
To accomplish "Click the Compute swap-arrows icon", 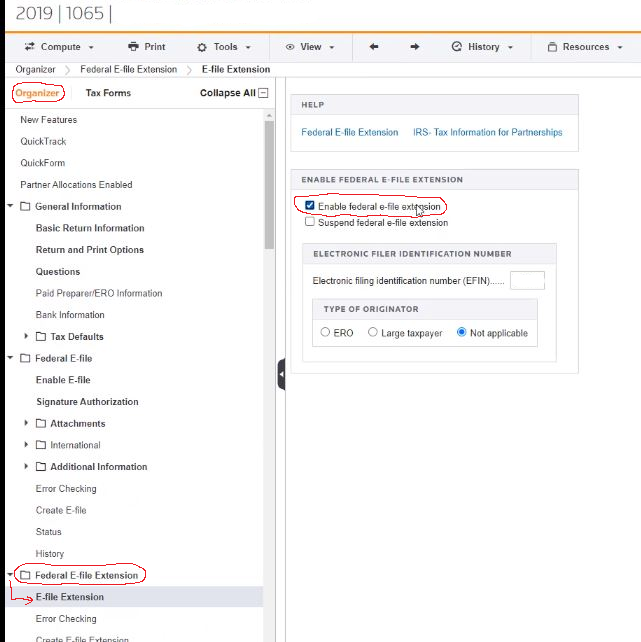I will (x=29, y=47).
